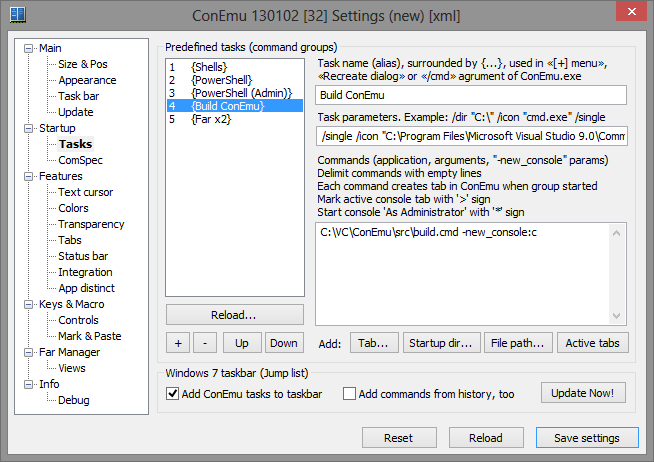Screen dimensions: 654x462
Task: Remove the selected task with - button
Action: (x=205, y=343)
